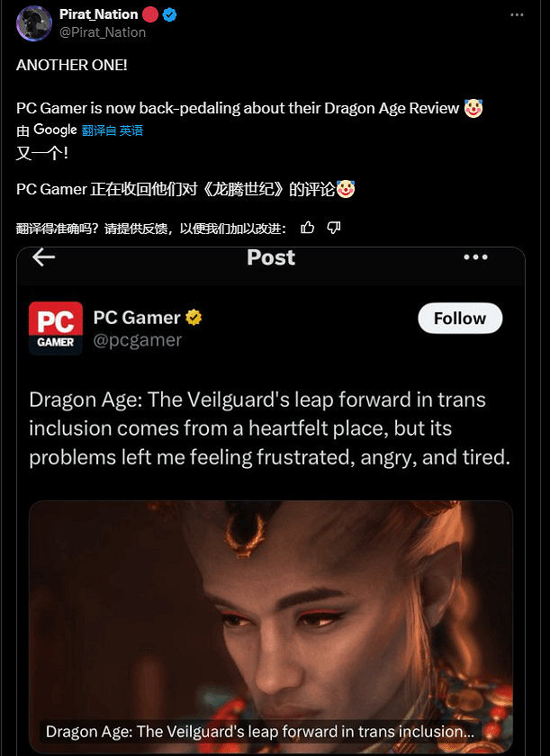Click blue verified badge beside Pirat_Nation
550x756 pixels.
(169, 15)
